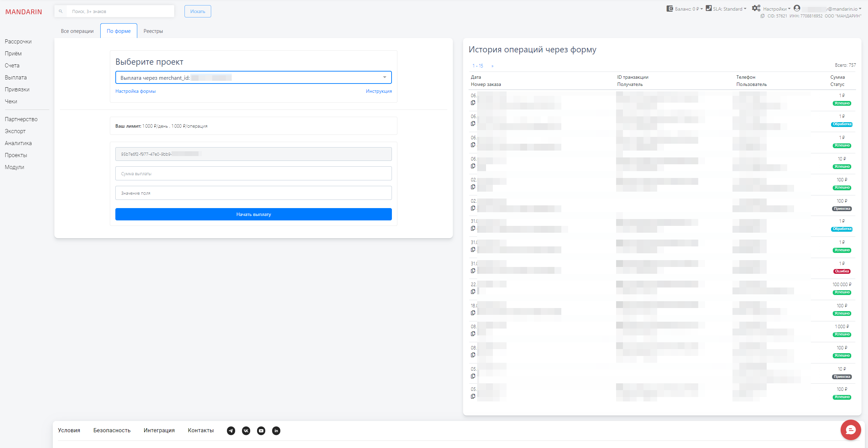Open the Настройка формы link
The image size is (868, 448).
tap(135, 91)
